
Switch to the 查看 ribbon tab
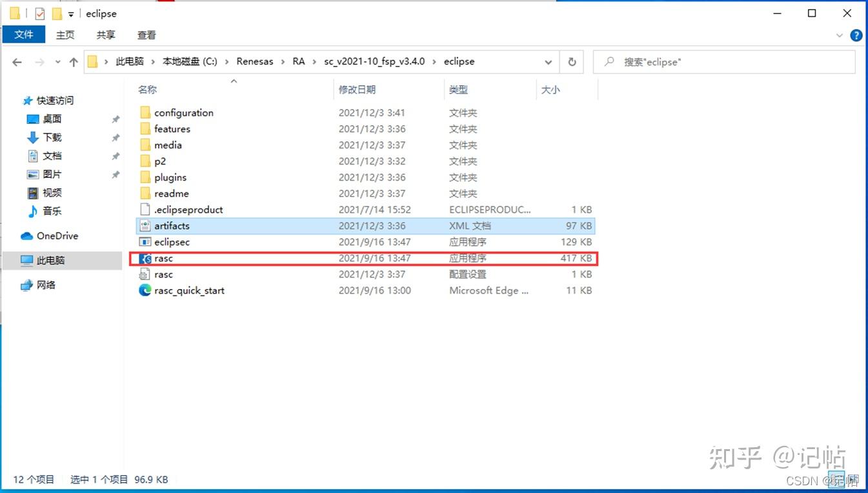click(x=146, y=35)
